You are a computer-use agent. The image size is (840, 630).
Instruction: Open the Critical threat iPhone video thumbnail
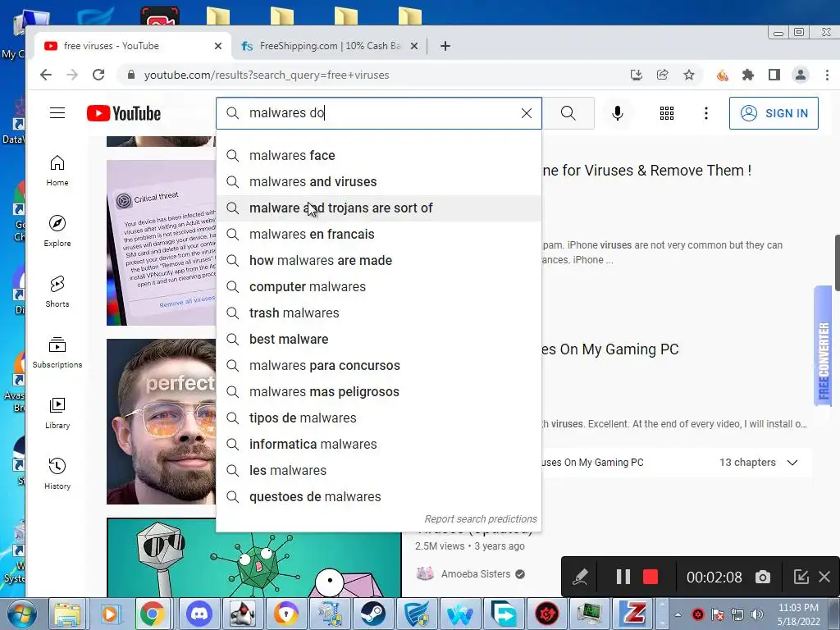point(162,243)
